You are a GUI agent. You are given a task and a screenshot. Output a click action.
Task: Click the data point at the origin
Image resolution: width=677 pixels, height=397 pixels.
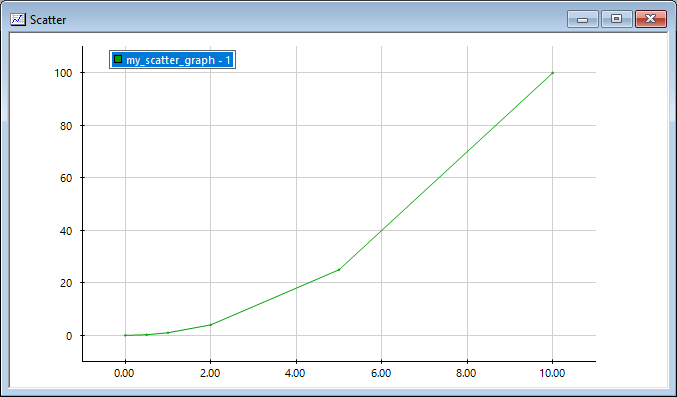tap(125, 335)
